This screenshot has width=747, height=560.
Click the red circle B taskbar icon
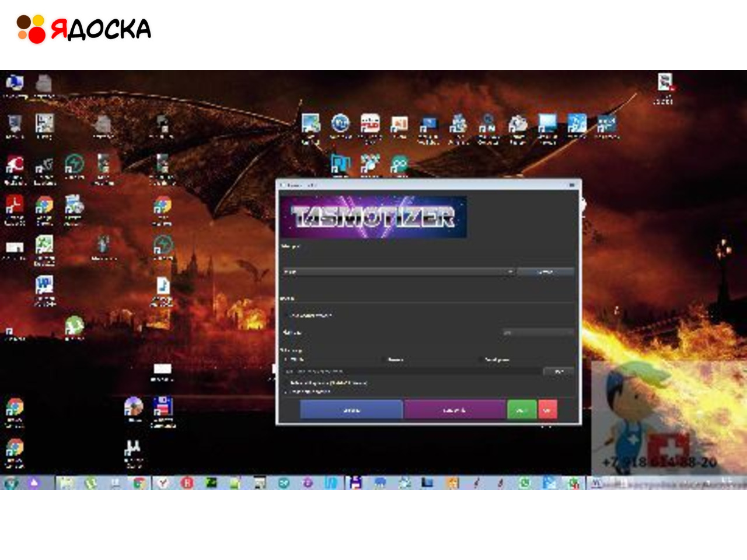tap(187, 482)
